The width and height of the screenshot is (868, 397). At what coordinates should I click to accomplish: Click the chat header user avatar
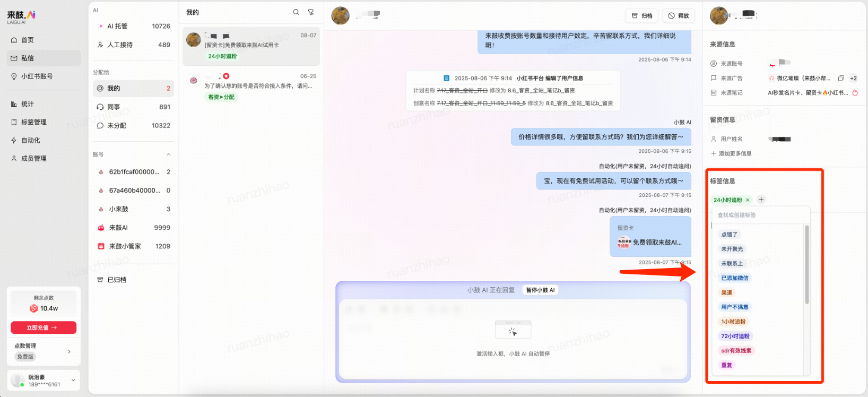341,16
